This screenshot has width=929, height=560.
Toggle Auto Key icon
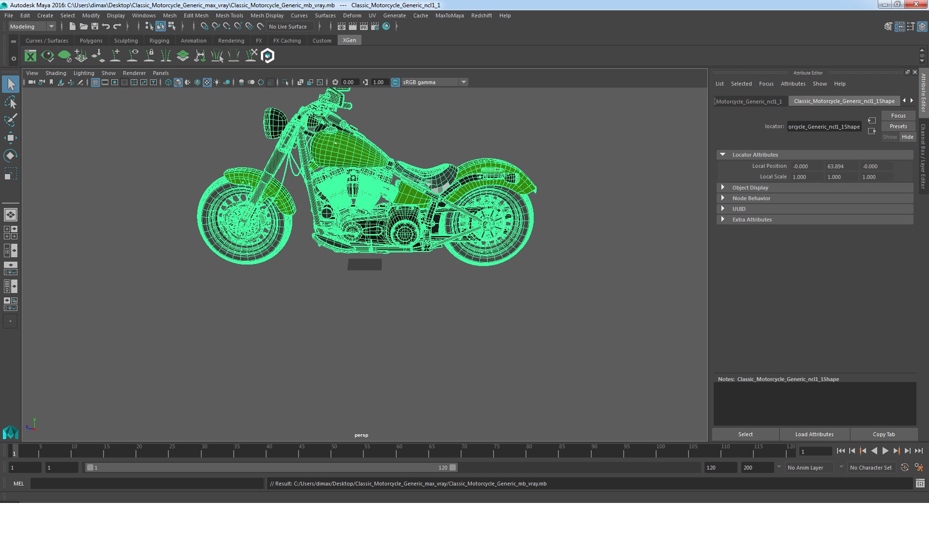click(904, 468)
